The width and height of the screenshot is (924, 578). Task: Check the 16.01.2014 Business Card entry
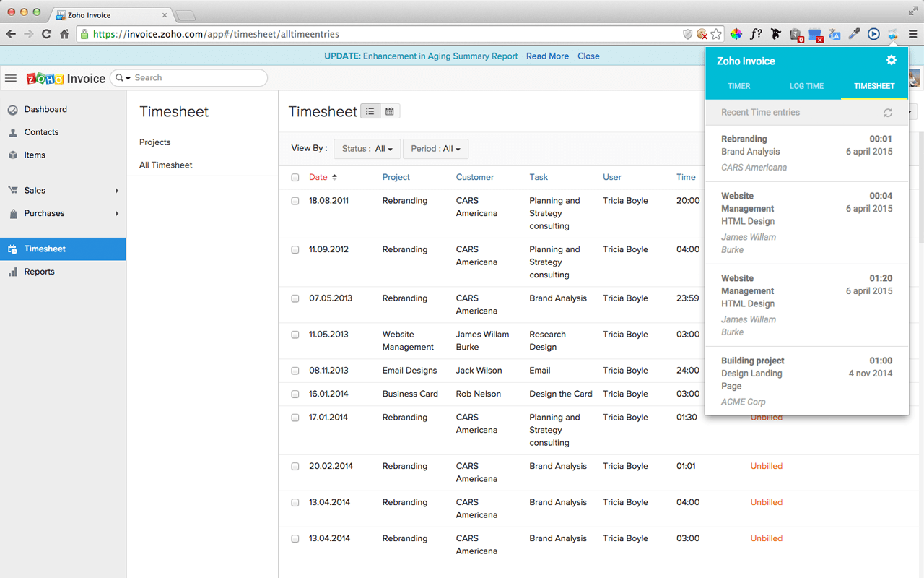(x=295, y=394)
